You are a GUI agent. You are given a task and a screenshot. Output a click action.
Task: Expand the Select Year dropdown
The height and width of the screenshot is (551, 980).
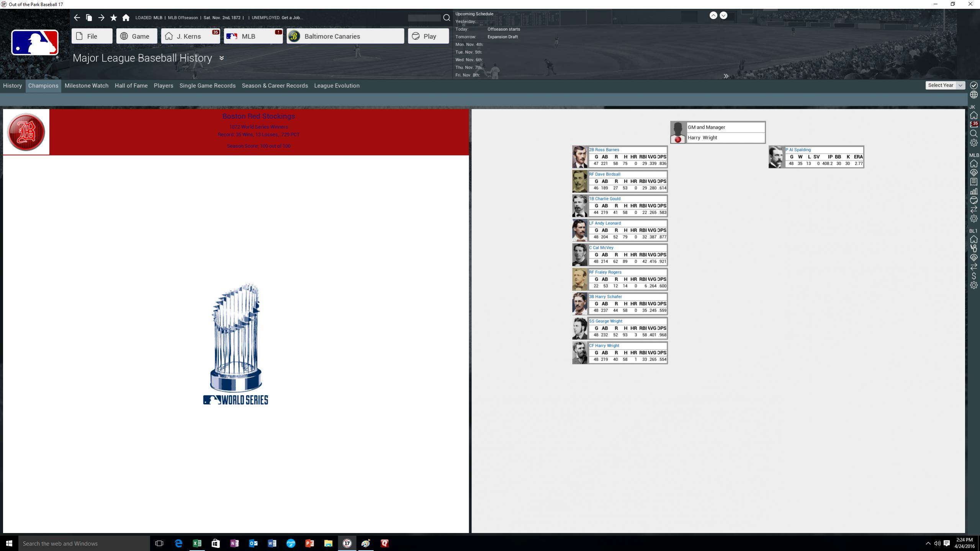tap(945, 85)
